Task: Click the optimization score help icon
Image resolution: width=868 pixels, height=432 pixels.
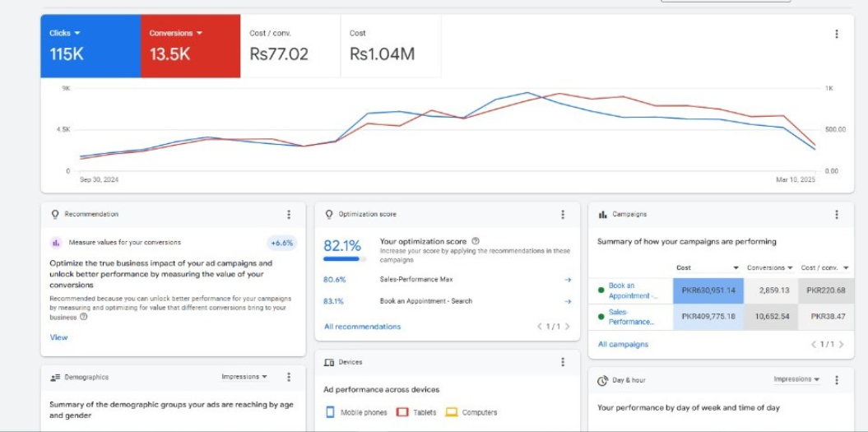Action: point(476,241)
